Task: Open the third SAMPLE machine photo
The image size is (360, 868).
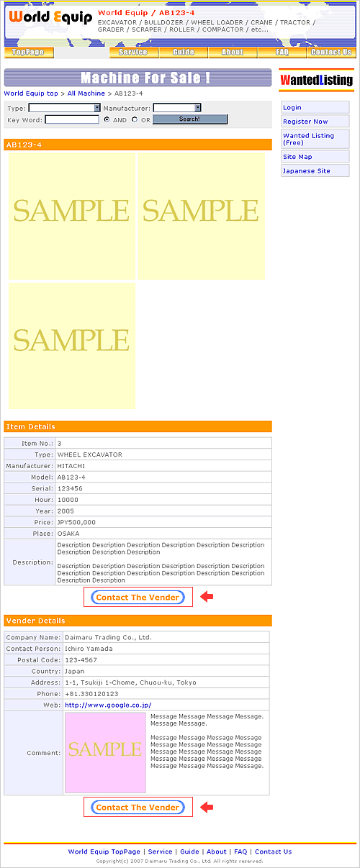Action: (72, 346)
